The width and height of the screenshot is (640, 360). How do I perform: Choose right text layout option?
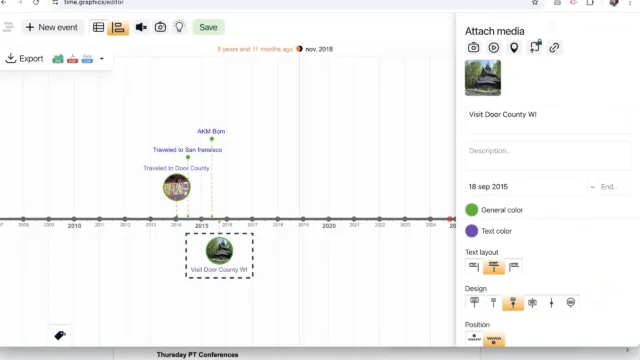(x=514, y=267)
